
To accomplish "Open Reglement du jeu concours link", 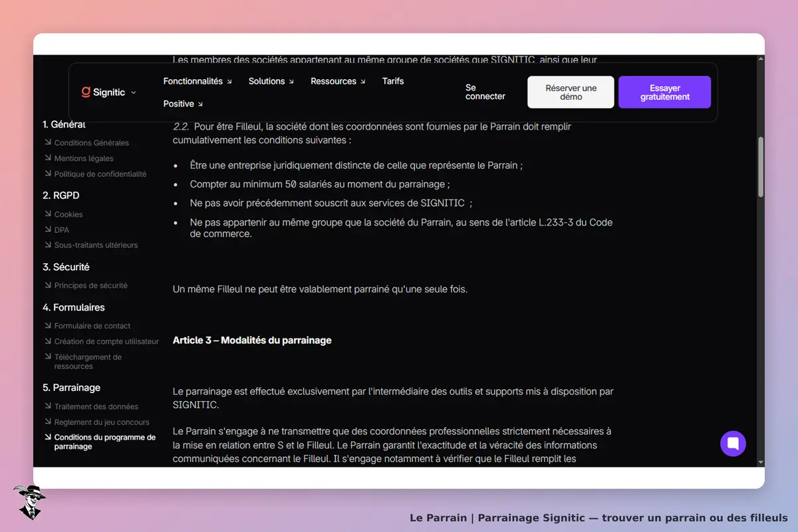I will (102, 422).
